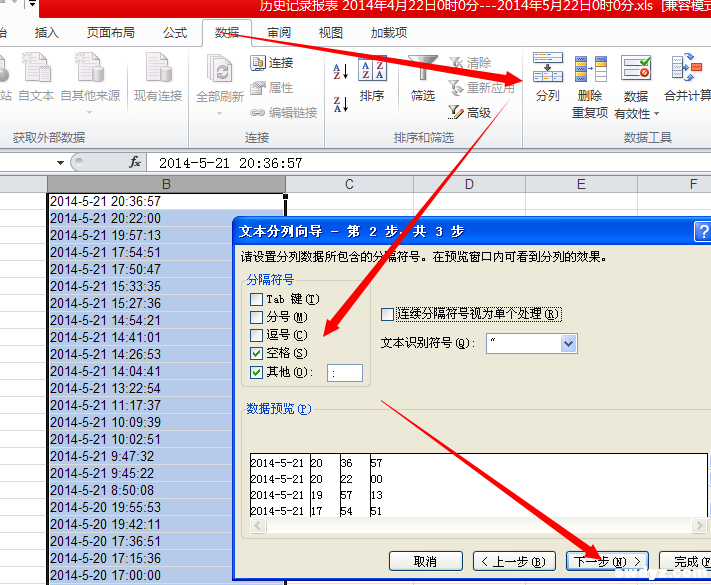Click the Connections (连接) ribbon item

point(272,63)
